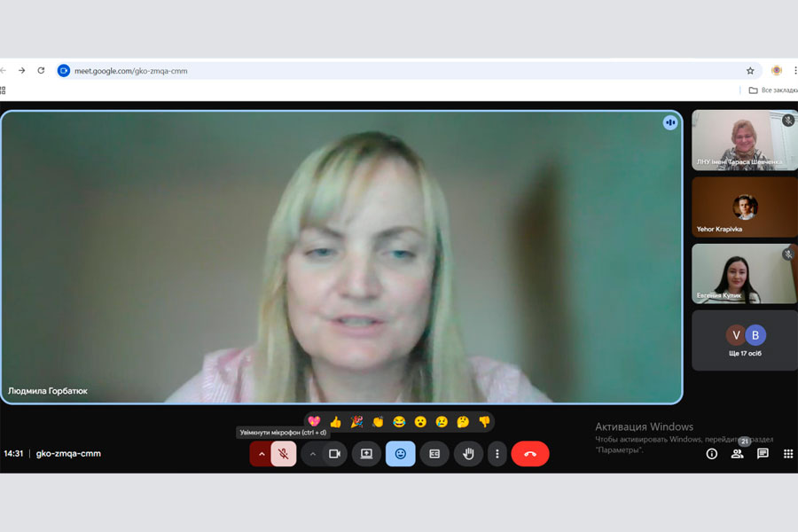This screenshot has height=532, width=798.
Task: Open the browser profile avatar
Action: point(777,70)
